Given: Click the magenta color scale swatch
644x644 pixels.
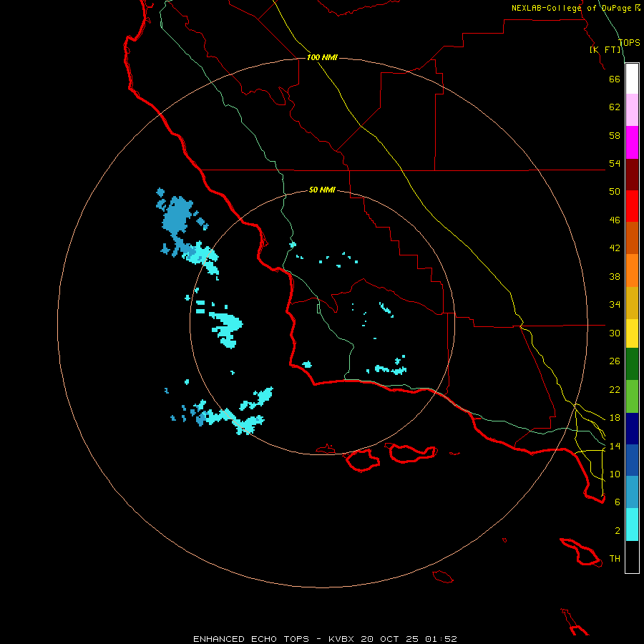Looking at the screenshot, I should coord(632,142).
